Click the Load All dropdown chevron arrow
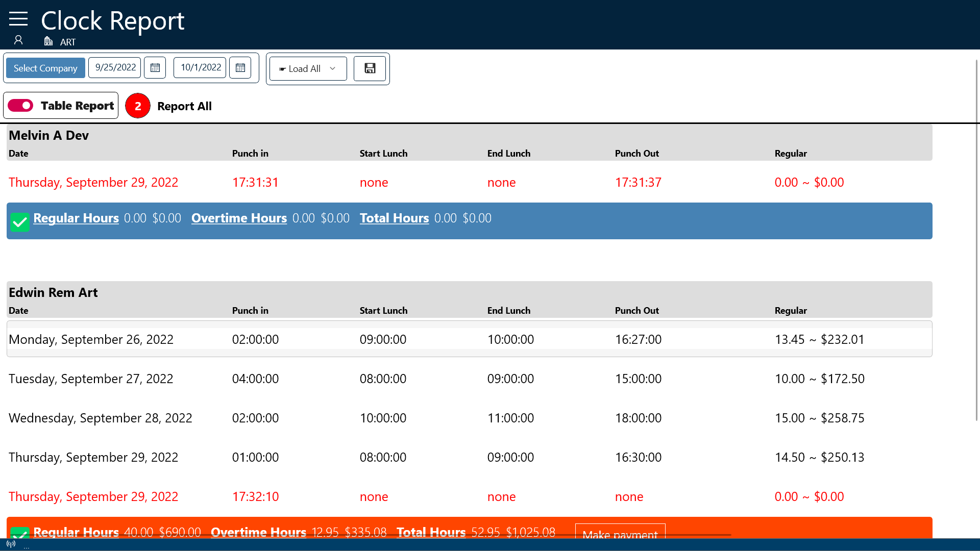980x551 pixels. (x=333, y=68)
